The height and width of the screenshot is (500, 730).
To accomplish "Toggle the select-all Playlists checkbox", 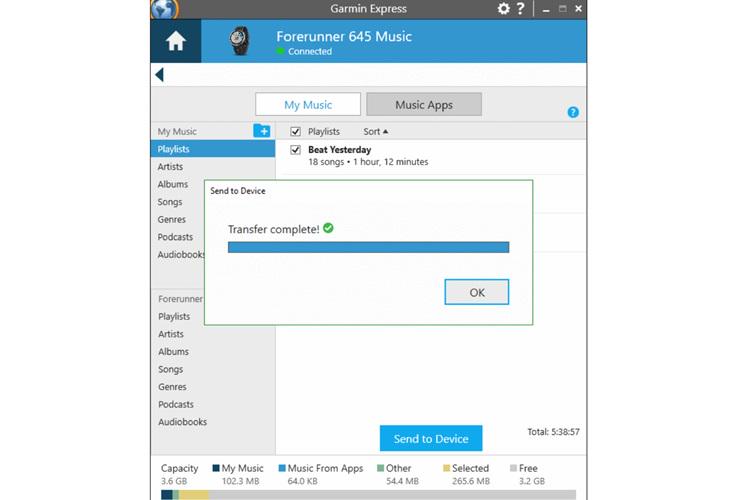I will 295,131.
